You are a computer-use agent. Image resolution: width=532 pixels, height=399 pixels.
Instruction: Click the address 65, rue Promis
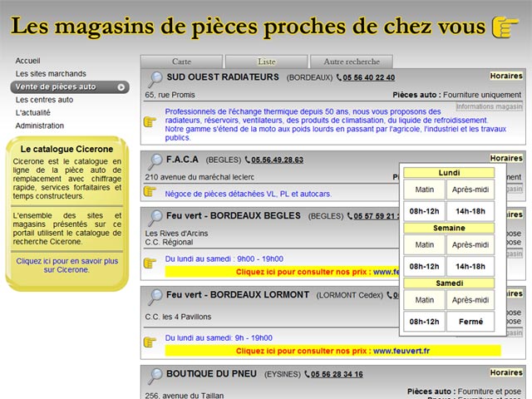(x=170, y=95)
